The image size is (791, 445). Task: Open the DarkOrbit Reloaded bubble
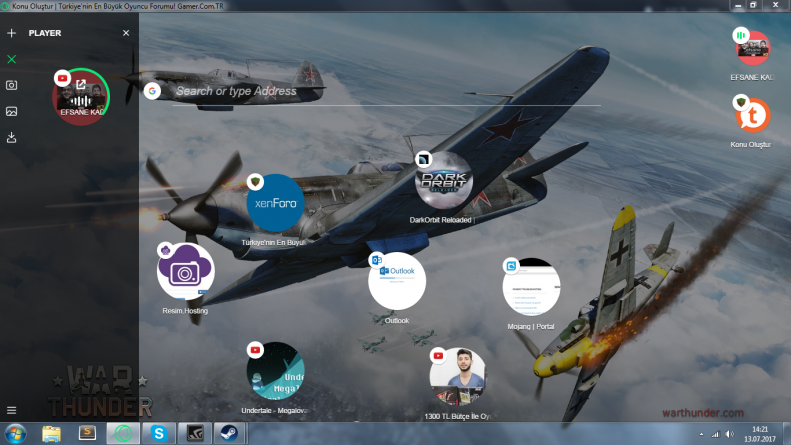coord(444,180)
